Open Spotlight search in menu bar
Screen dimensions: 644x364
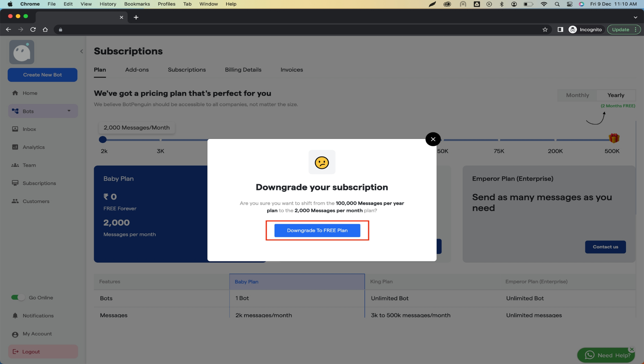557,4
